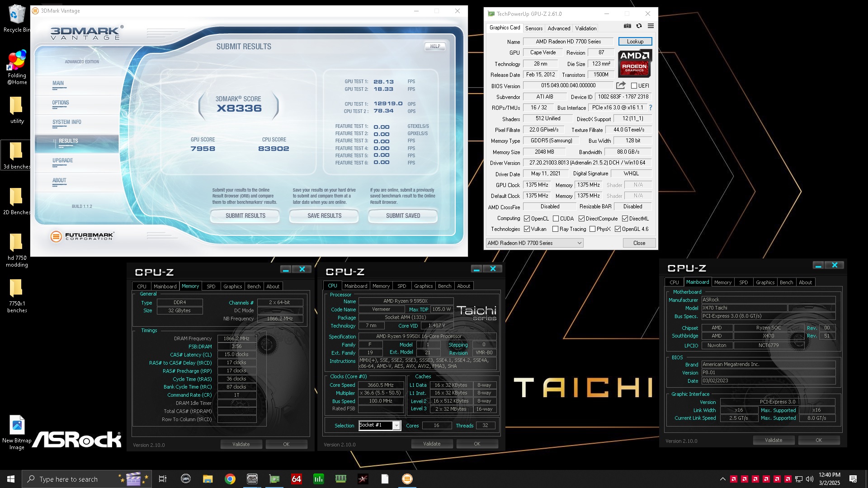The width and height of the screenshot is (868, 488).
Task: Open Folding@Home desktop shortcut
Action: (x=17, y=68)
